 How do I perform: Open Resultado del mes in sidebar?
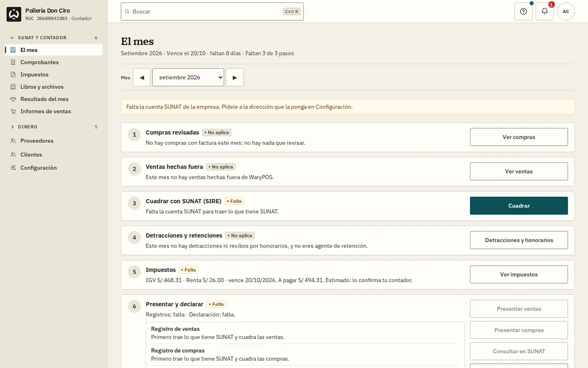pos(54,99)
